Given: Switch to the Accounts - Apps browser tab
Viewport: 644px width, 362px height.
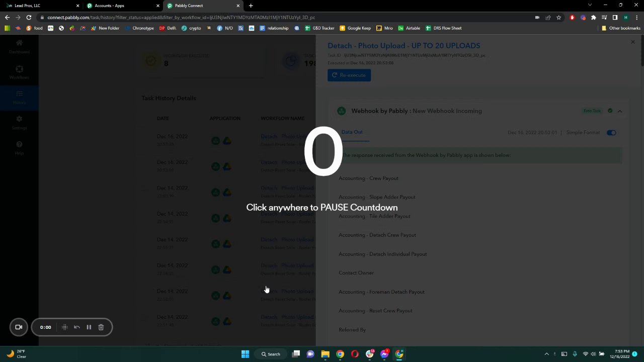Looking at the screenshot, I should pyautogui.click(x=123, y=6).
